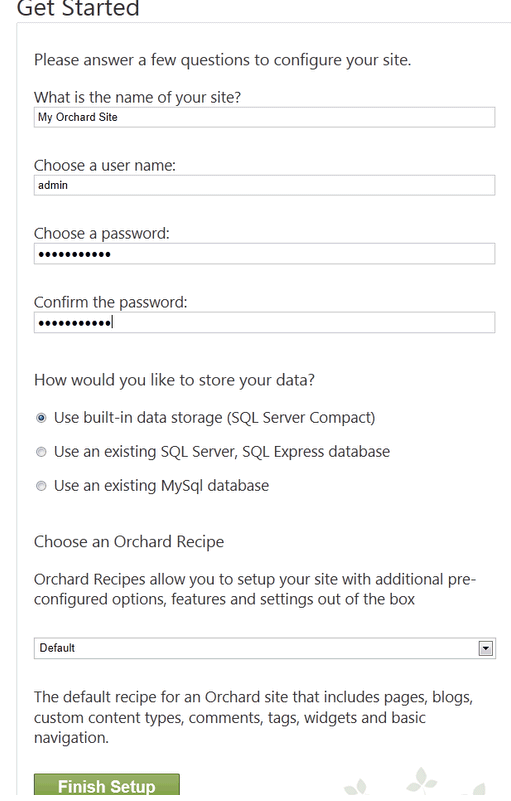Viewport: 511px width, 801px height.
Task: Click the Confirm the password field
Action: (264, 322)
